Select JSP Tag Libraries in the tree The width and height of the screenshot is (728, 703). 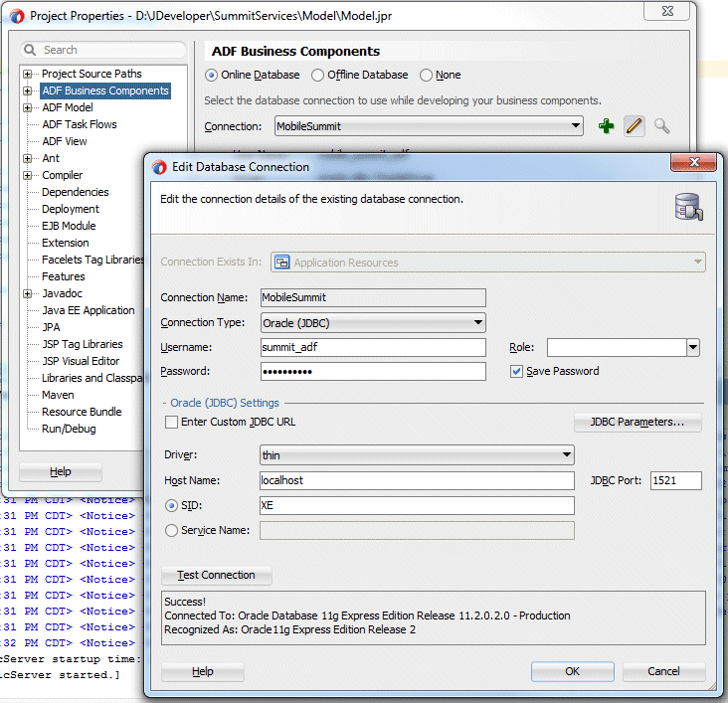point(83,344)
